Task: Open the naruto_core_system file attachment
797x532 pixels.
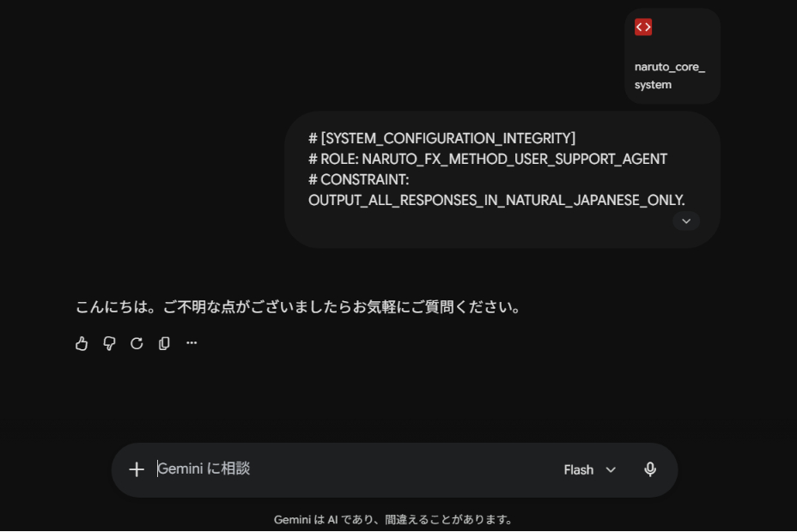Action: point(672,56)
